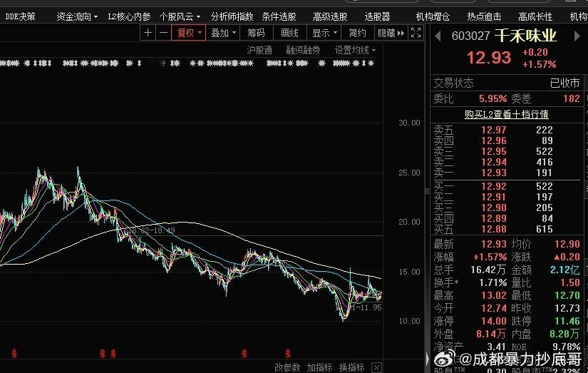588x373 pixels.
Task: Go to previous stock with left arrow
Action: pyautogui.click(x=437, y=36)
